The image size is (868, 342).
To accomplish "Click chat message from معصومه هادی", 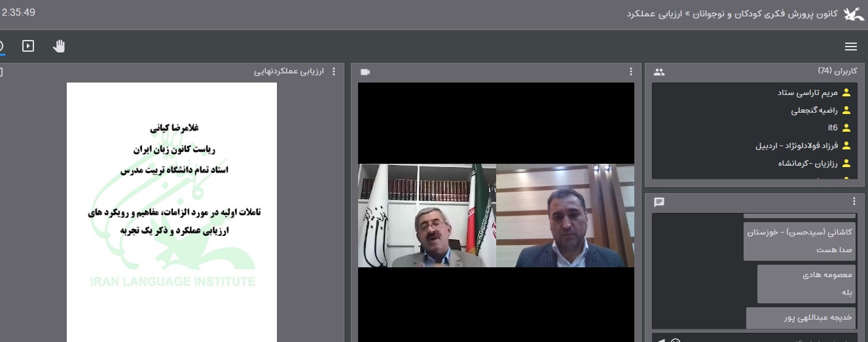I will click(x=806, y=283).
